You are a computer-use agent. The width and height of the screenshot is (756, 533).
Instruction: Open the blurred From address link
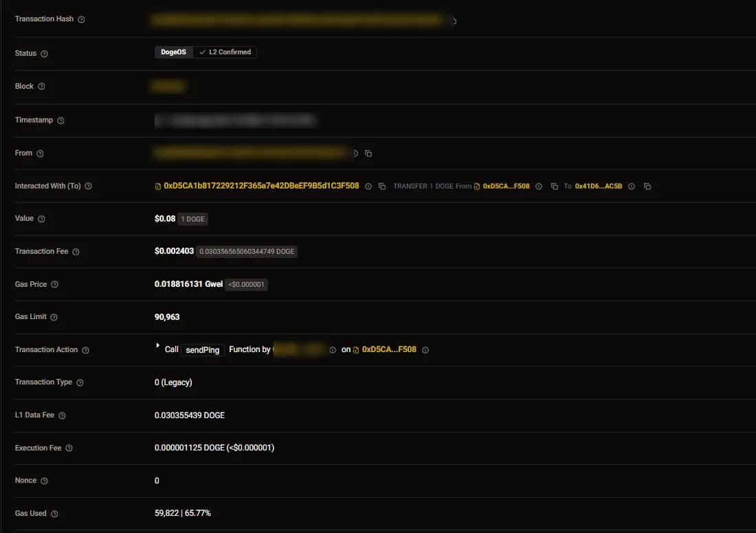[x=250, y=153]
